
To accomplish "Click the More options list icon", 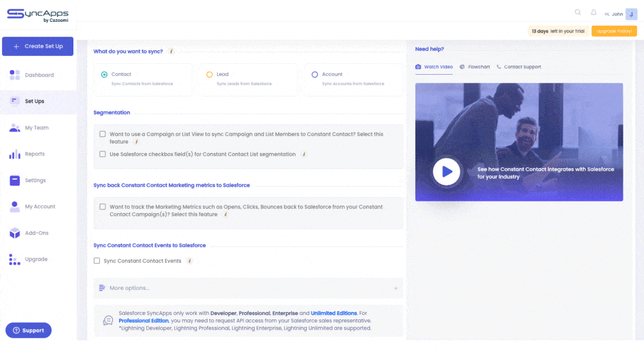I will click(x=102, y=288).
